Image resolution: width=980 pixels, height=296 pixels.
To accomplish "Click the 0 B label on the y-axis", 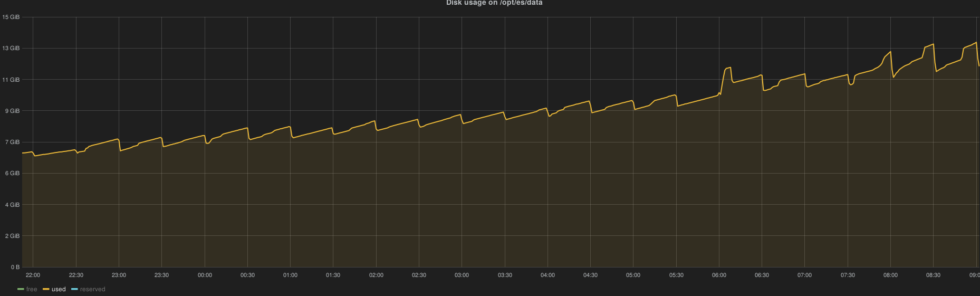I will pos(14,267).
